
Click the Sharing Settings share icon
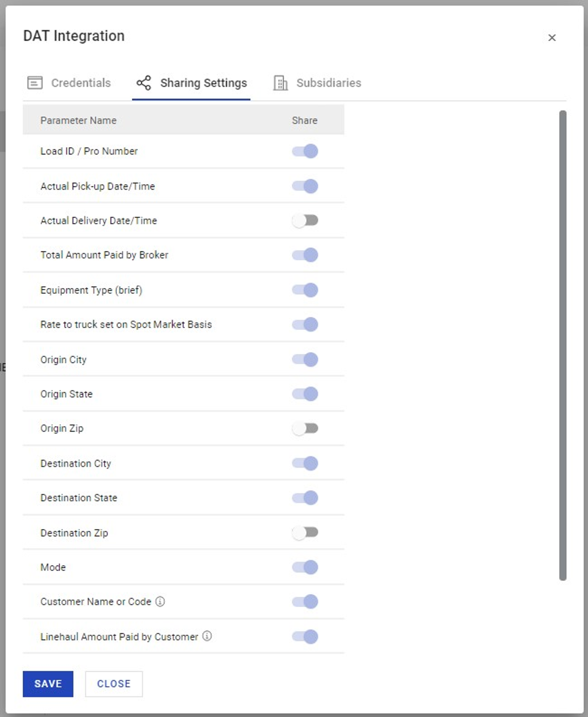[x=144, y=83]
